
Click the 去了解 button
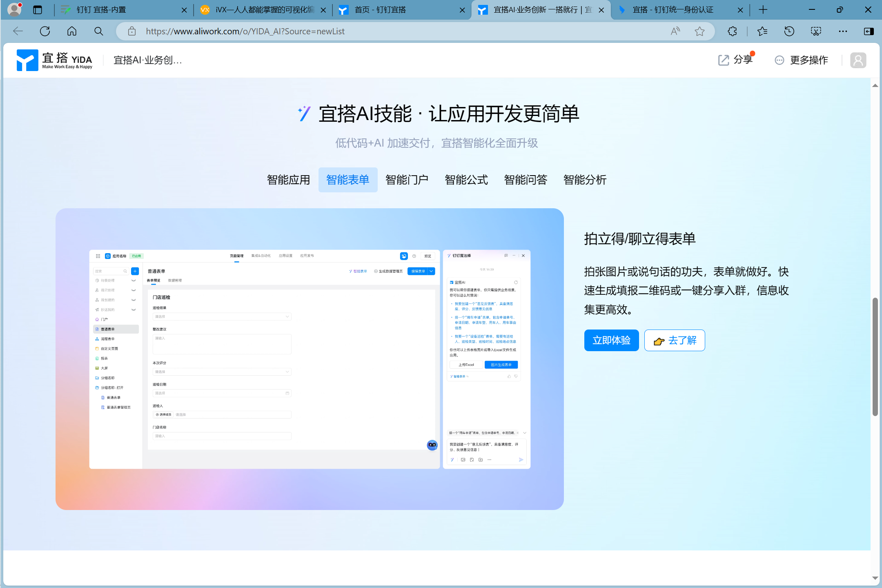(x=675, y=340)
